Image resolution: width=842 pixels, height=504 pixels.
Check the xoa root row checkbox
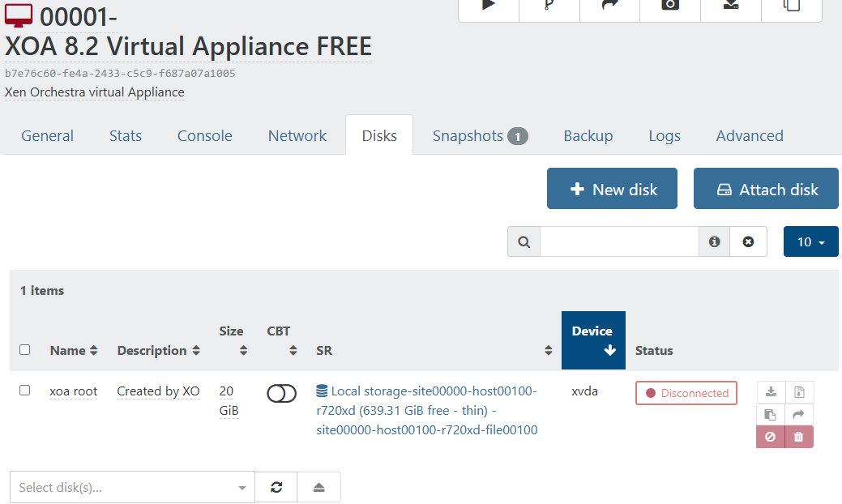tap(24, 391)
